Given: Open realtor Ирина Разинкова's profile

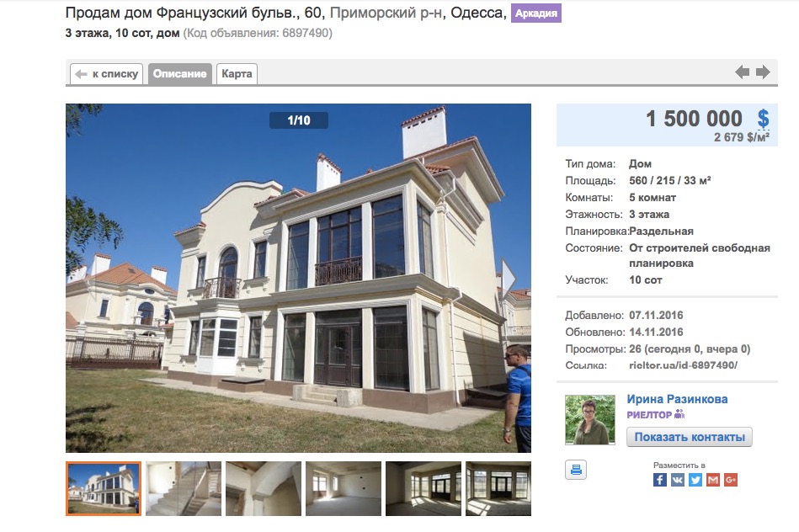Looking at the screenshot, I should pos(677,399).
